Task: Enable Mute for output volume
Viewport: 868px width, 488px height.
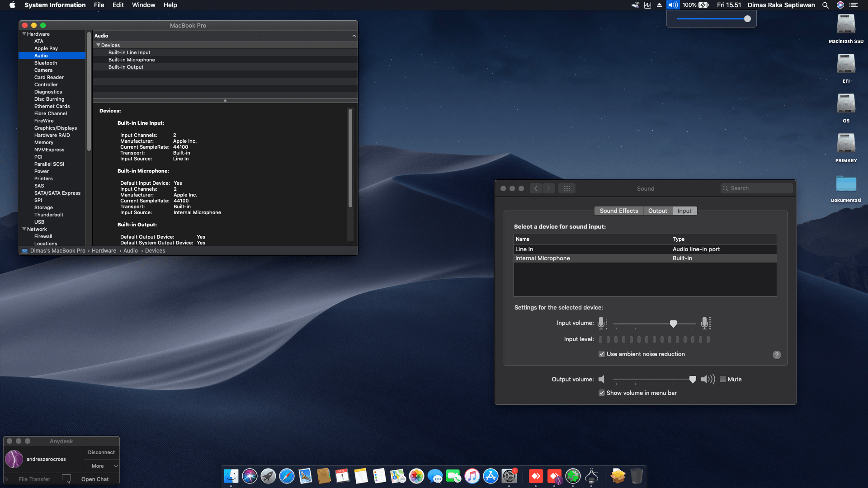Action: point(723,379)
